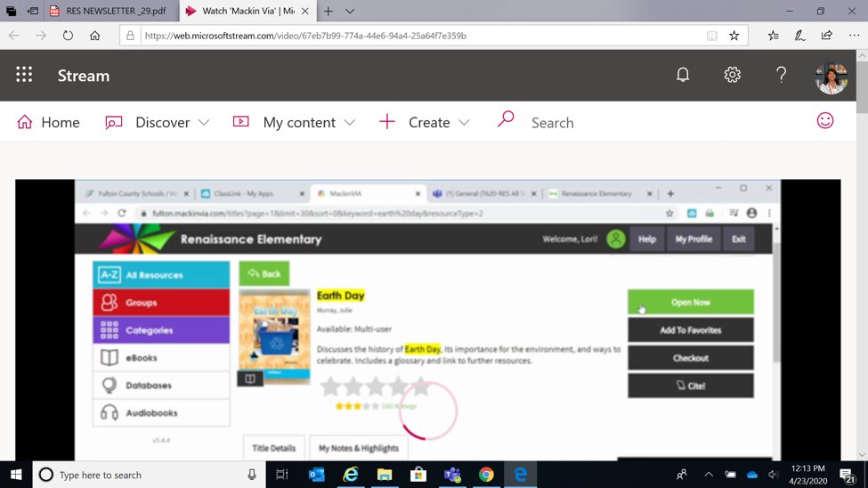This screenshot has width=868, height=488.
Task: Select Audiobooks in MackinVIA sidebar
Action: pyautogui.click(x=161, y=412)
